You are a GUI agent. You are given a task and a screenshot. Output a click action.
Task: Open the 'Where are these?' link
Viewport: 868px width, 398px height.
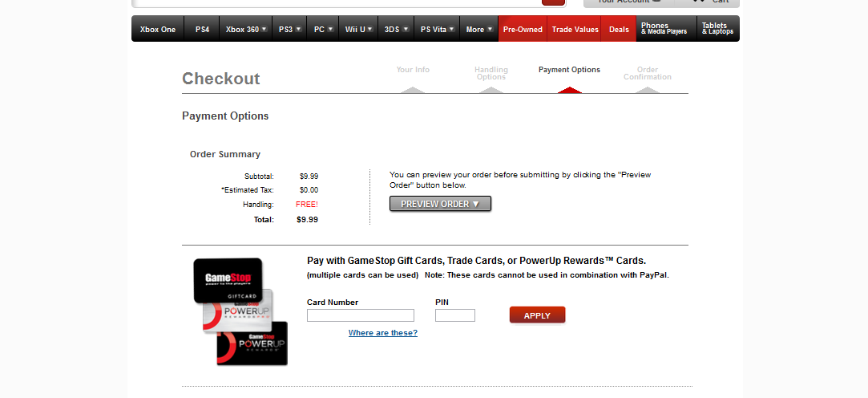pyautogui.click(x=383, y=332)
